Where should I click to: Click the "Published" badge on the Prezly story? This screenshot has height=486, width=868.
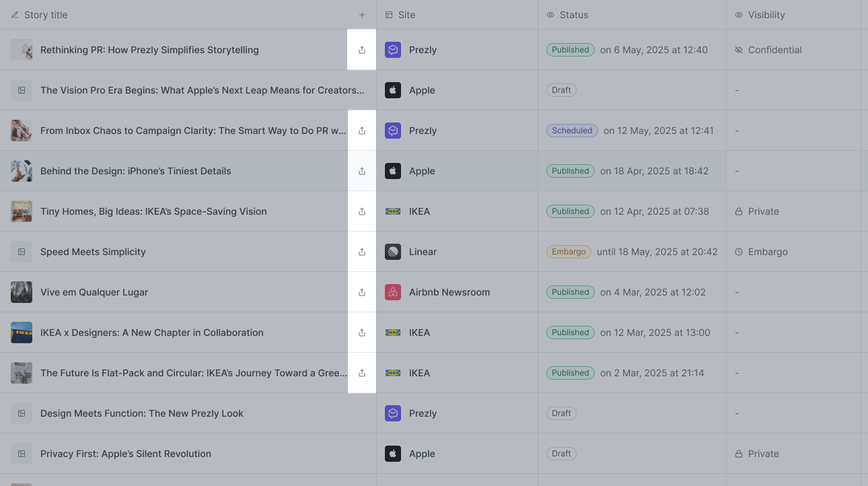(570, 49)
